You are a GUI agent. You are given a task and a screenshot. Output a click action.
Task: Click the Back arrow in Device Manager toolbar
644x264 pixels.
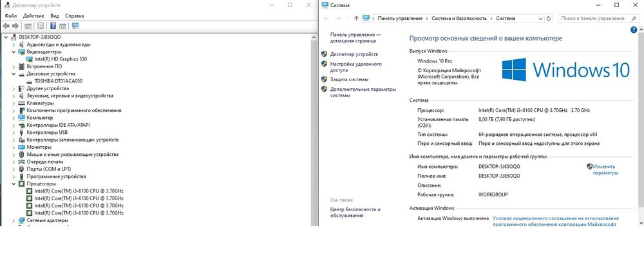pyautogui.click(x=6, y=26)
